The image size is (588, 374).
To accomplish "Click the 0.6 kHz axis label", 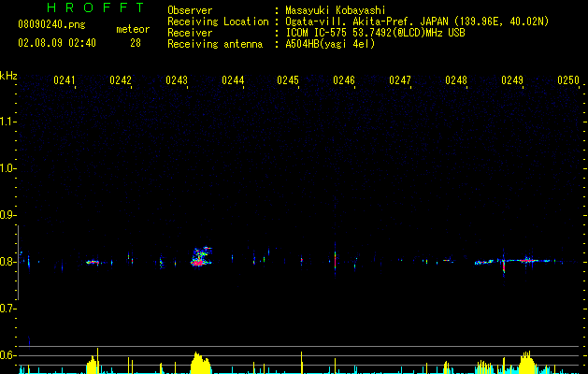I will [7, 355].
